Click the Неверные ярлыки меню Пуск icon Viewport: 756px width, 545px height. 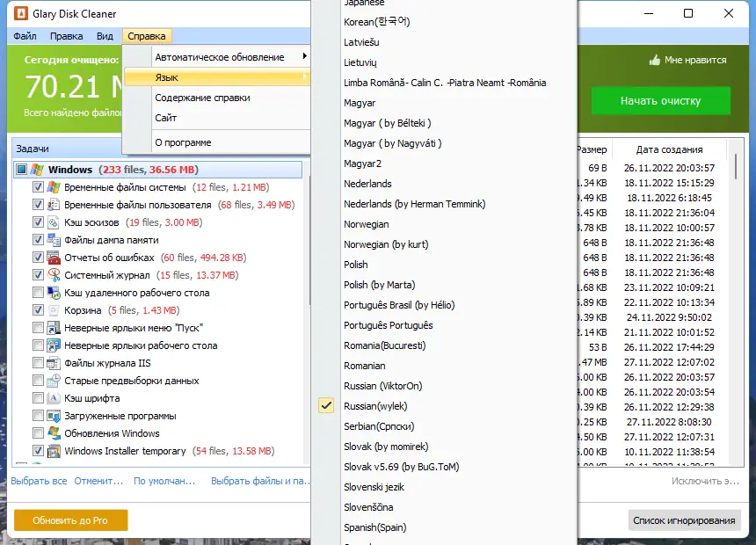(54, 328)
